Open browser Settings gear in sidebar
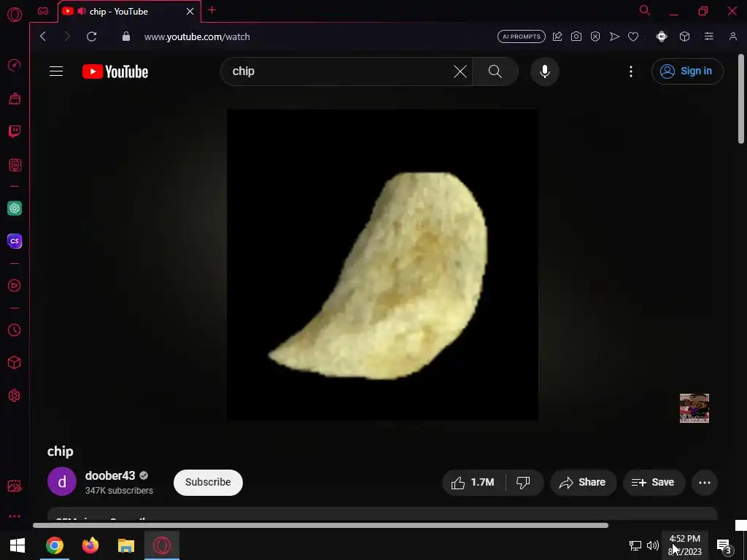The height and width of the screenshot is (560, 747). point(15,396)
